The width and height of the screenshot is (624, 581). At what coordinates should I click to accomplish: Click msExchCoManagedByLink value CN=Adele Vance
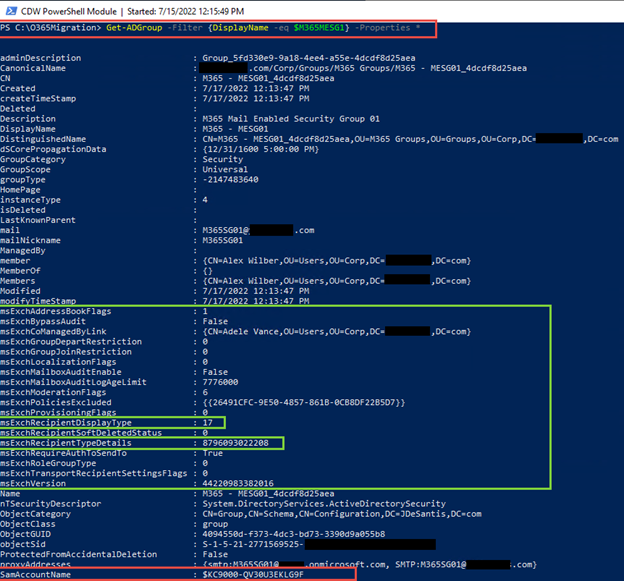click(337, 331)
